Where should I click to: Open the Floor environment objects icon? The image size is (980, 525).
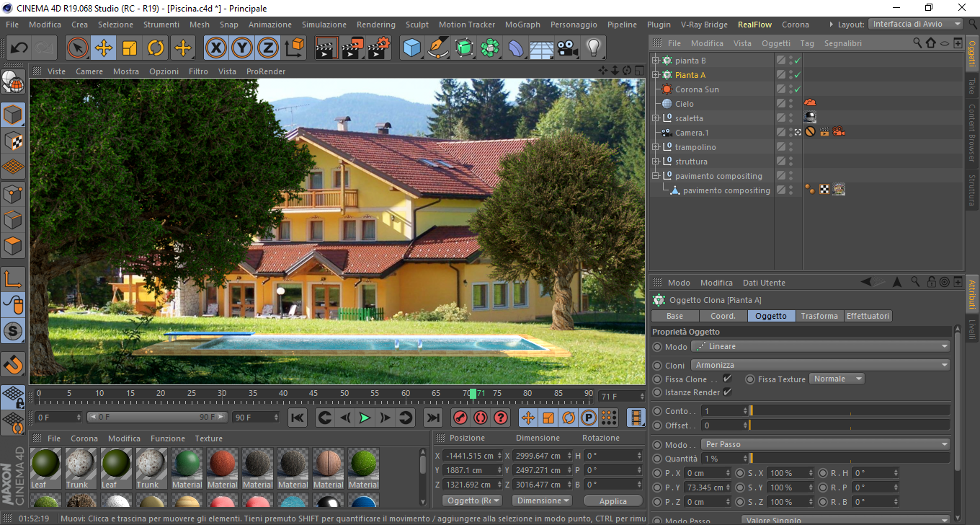point(542,48)
